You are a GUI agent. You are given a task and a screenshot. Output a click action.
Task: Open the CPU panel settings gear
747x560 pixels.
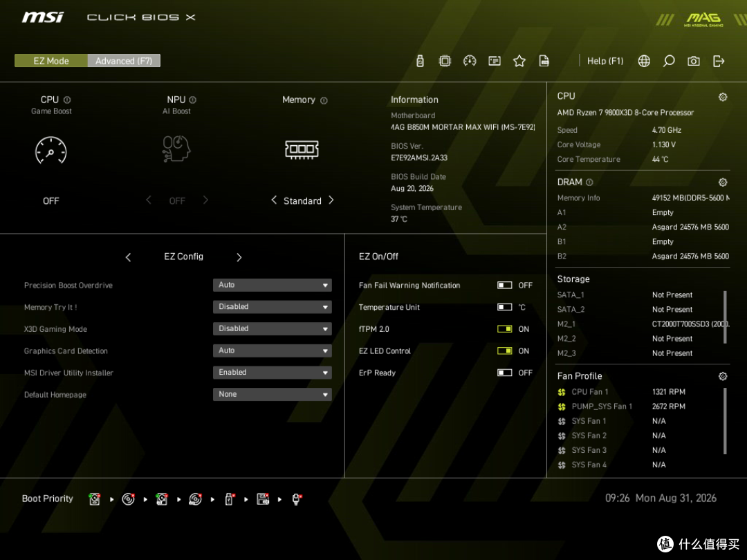[x=723, y=97]
